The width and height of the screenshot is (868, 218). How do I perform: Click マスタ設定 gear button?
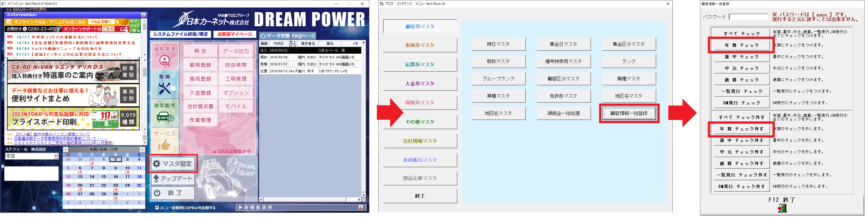click(x=173, y=164)
